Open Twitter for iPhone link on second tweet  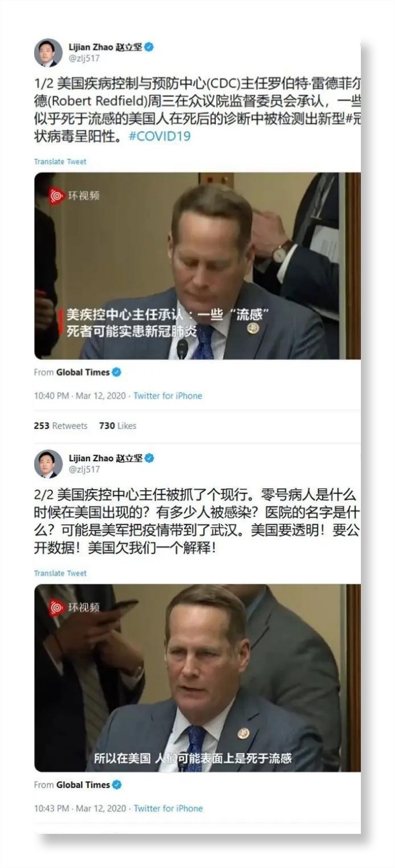click(168, 808)
